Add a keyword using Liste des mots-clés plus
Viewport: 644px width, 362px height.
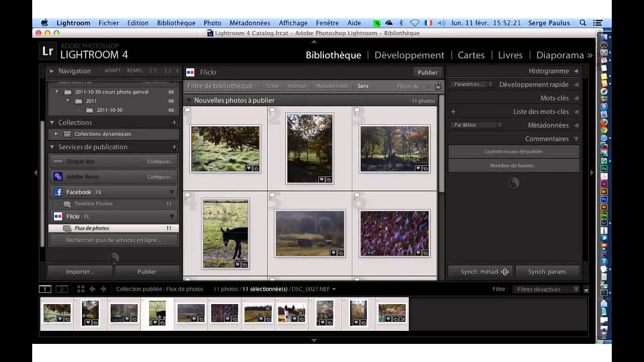pyautogui.click(x=453, y=112)
